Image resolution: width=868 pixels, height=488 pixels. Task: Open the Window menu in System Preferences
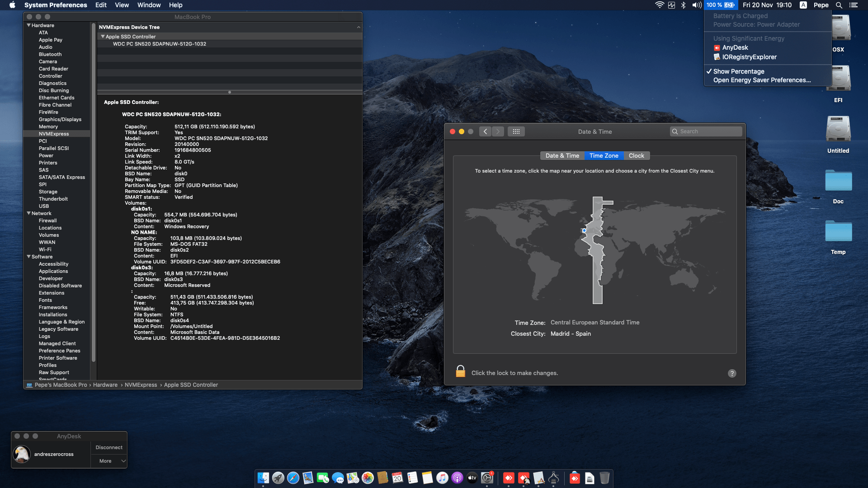149,5
